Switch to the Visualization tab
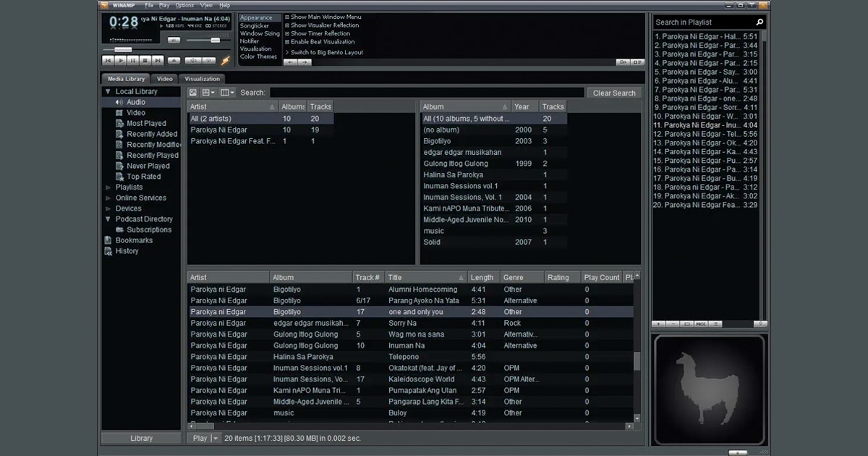Screen dimensions: 868x456 point(202,79)
